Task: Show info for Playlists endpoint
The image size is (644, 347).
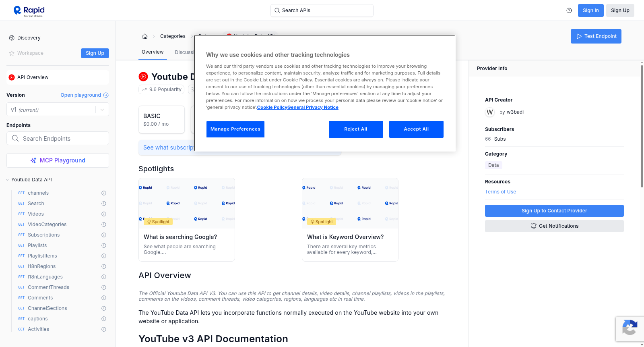Action: click(104, 245)
